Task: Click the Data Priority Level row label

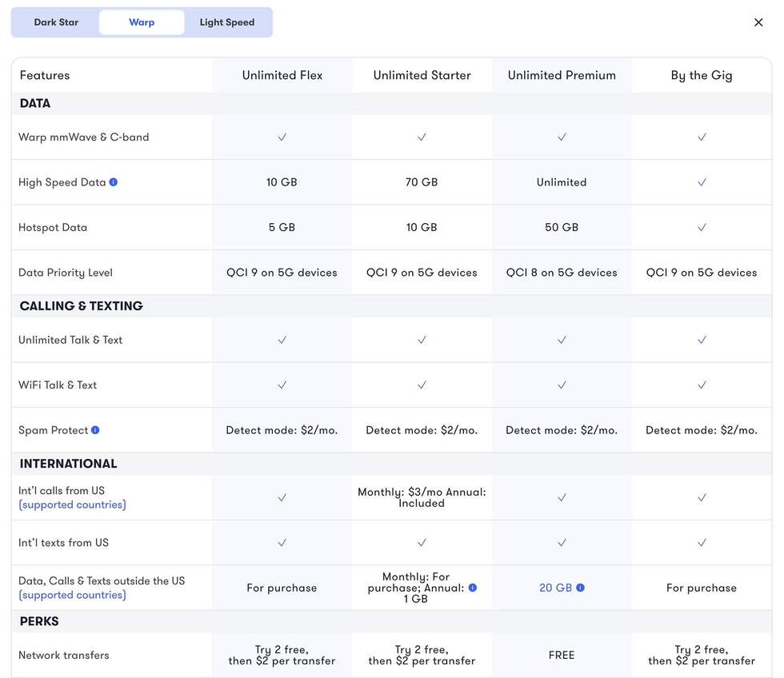Action: (x=66, y=273)
